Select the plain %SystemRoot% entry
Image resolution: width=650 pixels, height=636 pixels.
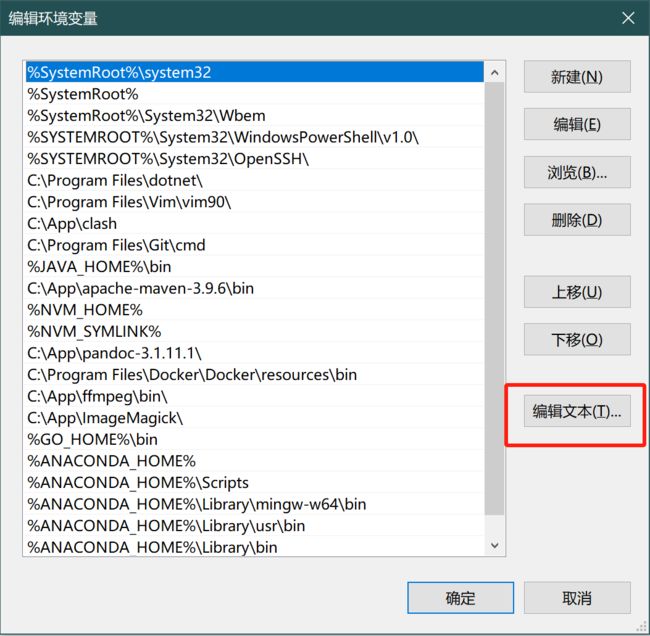(x=254, y=94)
